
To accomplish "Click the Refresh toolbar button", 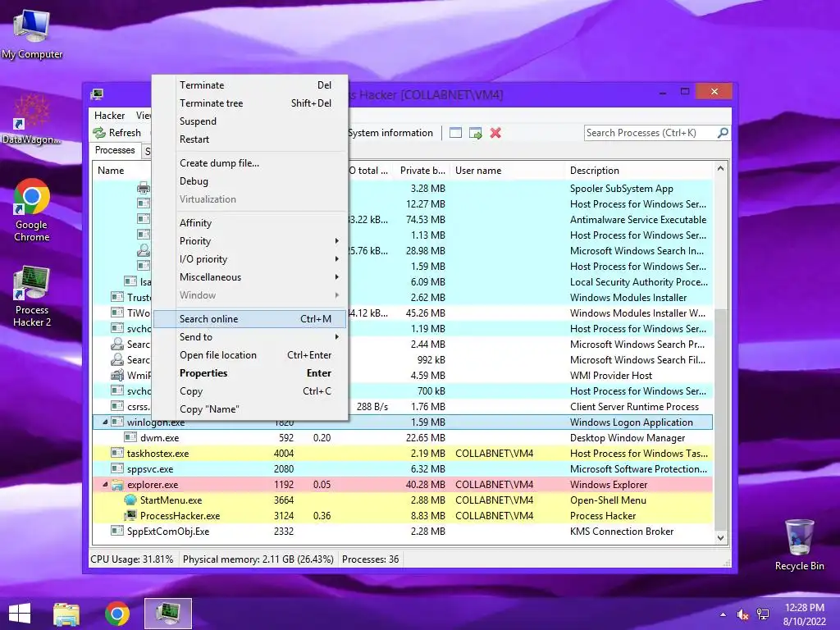I will (x=116, y=133).
